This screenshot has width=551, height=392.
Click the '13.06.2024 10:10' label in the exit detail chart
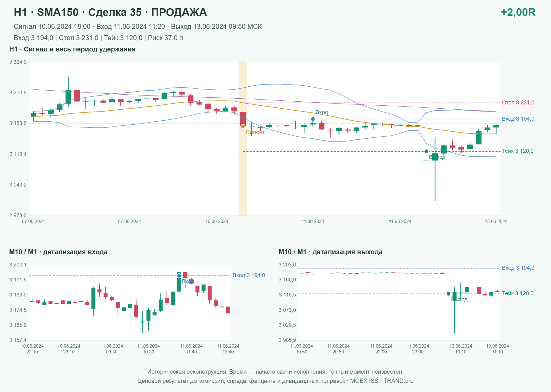coord(461,349)
